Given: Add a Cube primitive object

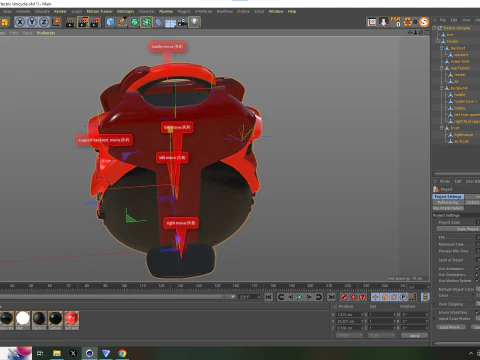Looking at the screenshot, I should [110, 22].
